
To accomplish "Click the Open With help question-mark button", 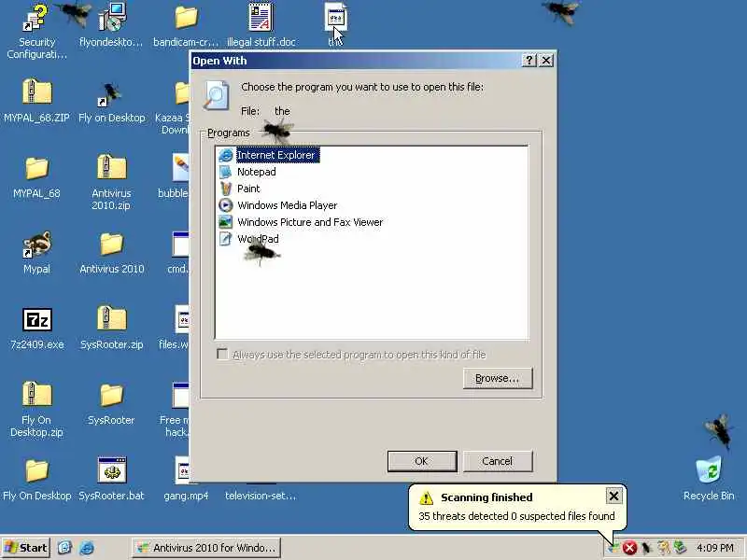I will [x=529, y=61].
